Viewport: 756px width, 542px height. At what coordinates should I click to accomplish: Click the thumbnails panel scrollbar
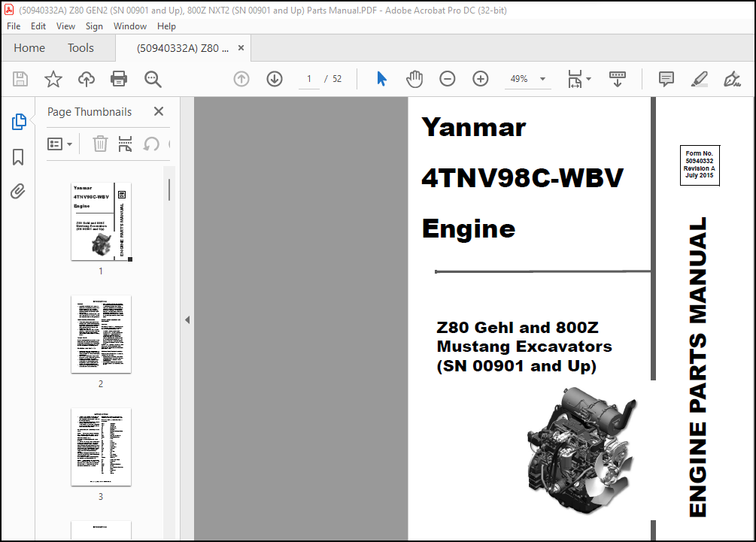[x=169, y=189]
